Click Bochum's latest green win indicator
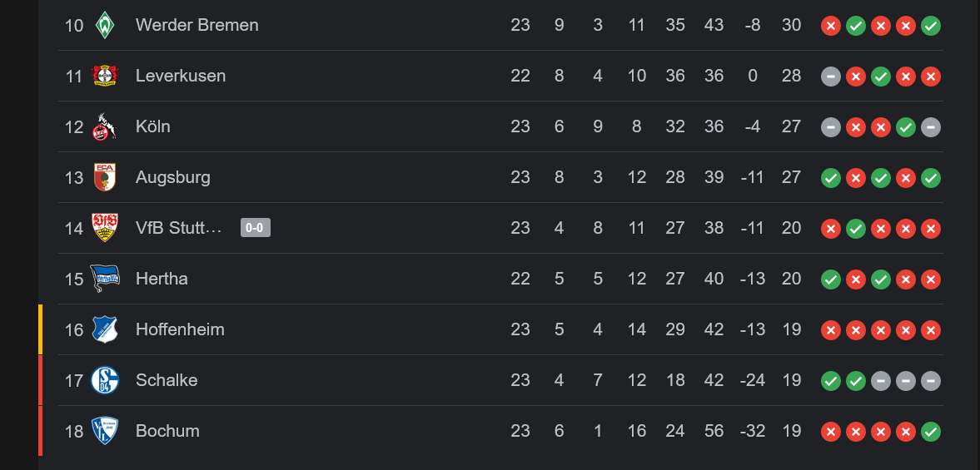The height and width of the screenshot is (470, 980). pyautogui.click(x=931, y=431)
